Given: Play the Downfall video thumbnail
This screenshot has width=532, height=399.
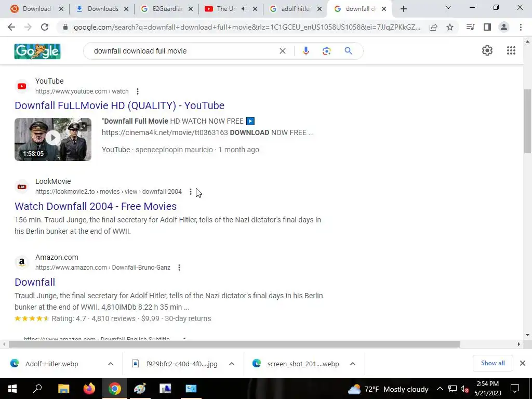Looking at the screenshot, I should 53,139.
